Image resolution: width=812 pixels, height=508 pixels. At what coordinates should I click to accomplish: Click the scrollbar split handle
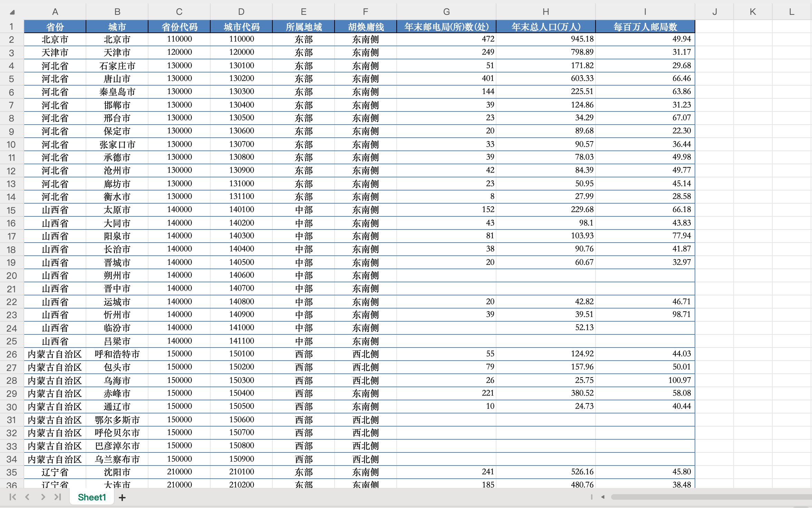click(592, 497)
